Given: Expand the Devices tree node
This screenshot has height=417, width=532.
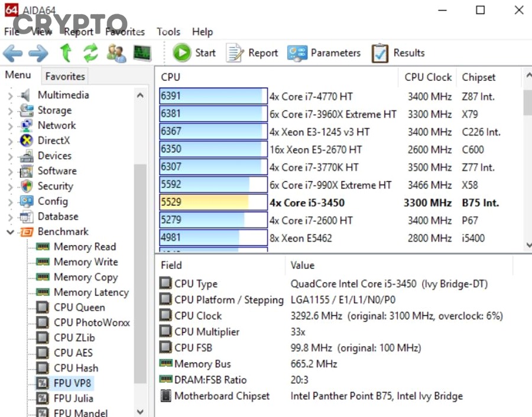Looking at the screenshot, I should click(10, 157).
